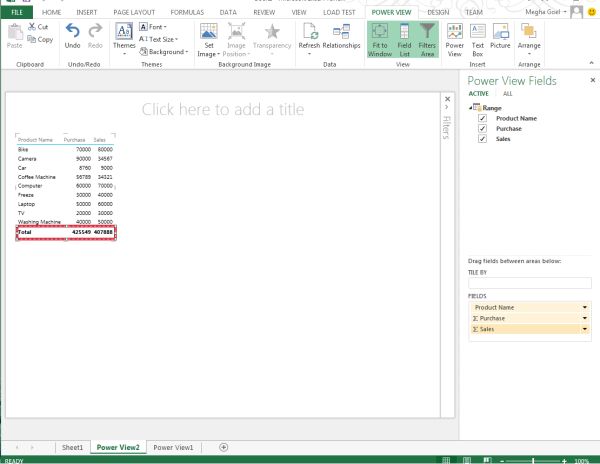Open the Arrange menu
This screenshot has width=600, height=464.
[x=529, y=38]
